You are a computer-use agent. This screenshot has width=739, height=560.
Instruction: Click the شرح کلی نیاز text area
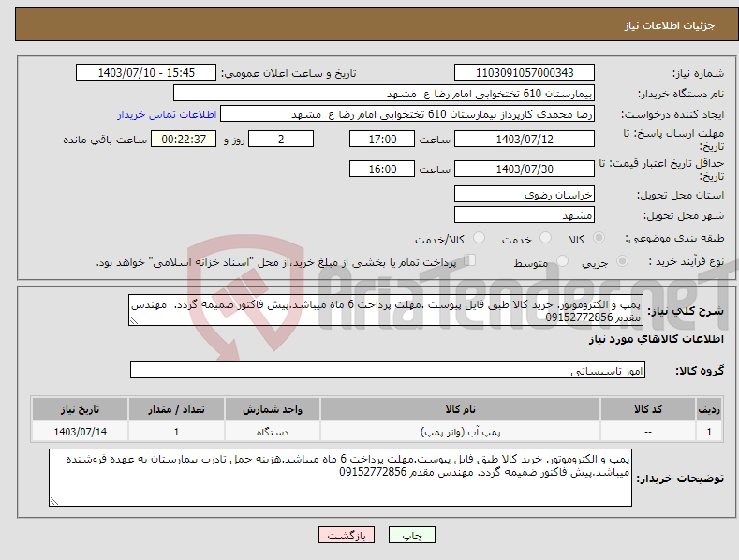[386, 310]
